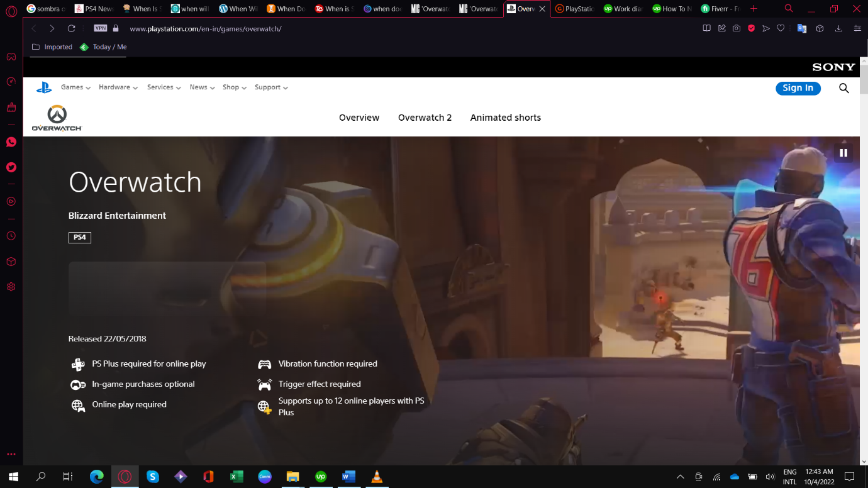Take a snapshot with the camera icon
The height and width of the screenshot is (488, 868).
pos(737,28)
